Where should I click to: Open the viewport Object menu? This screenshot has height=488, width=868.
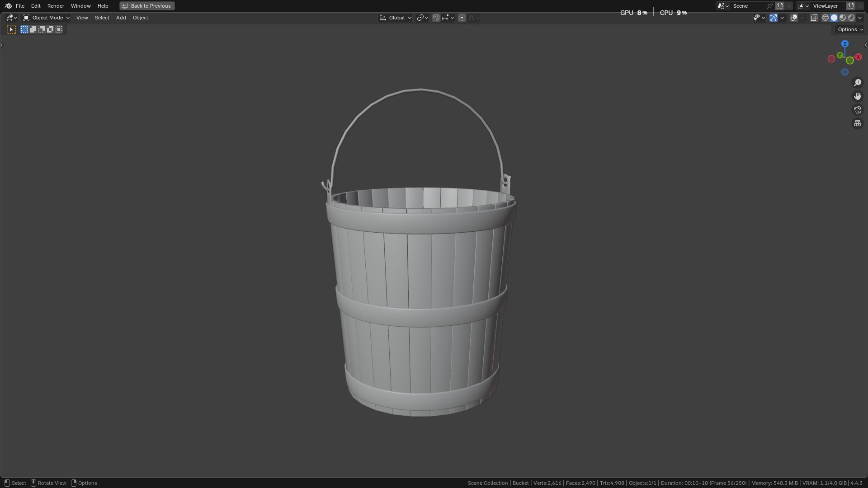pos(140,18)
